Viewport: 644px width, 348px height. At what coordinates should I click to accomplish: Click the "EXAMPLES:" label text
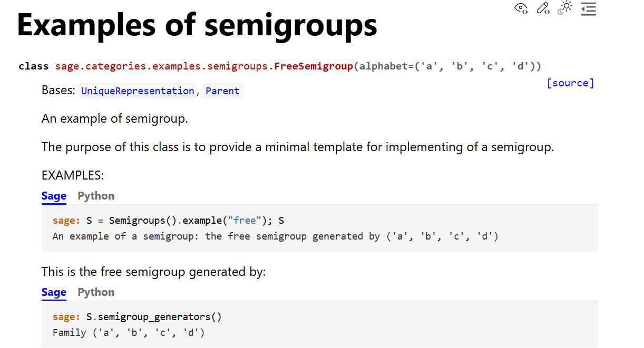point(73,175)
